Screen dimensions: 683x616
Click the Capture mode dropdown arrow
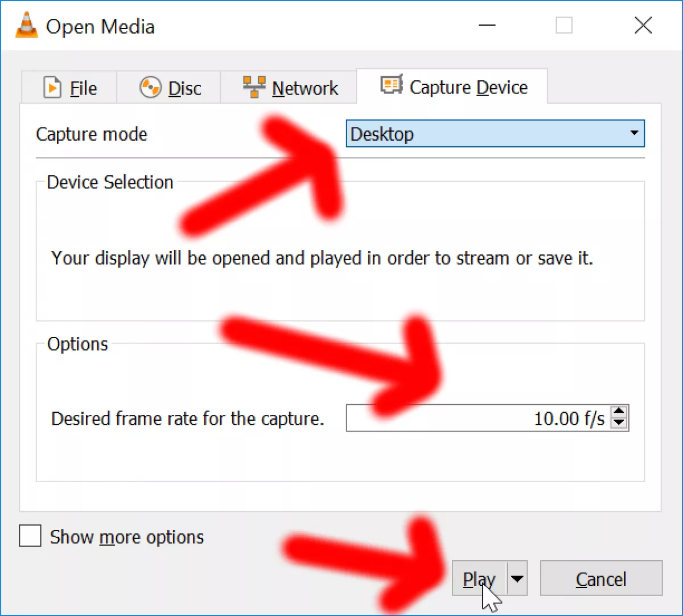point(634,134)
